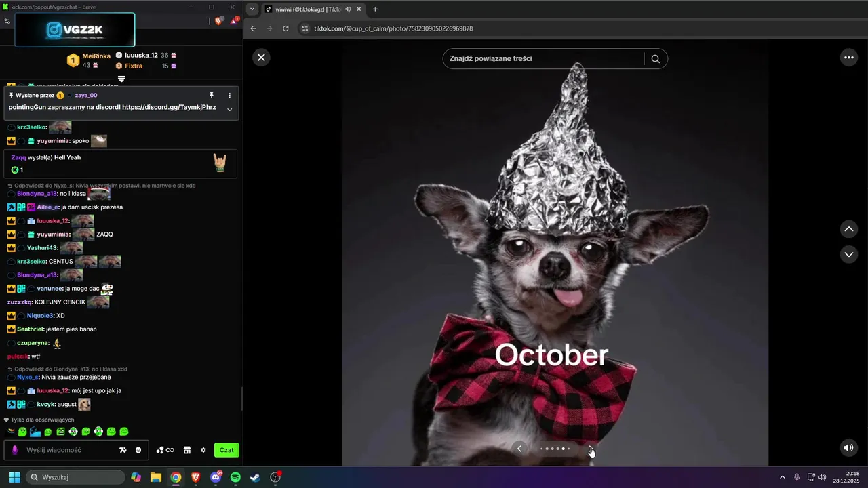Image resolution: width=868 pixels, height=488 pixels.
Task: Unpin the pinned chat message
Action: [212, 96]
